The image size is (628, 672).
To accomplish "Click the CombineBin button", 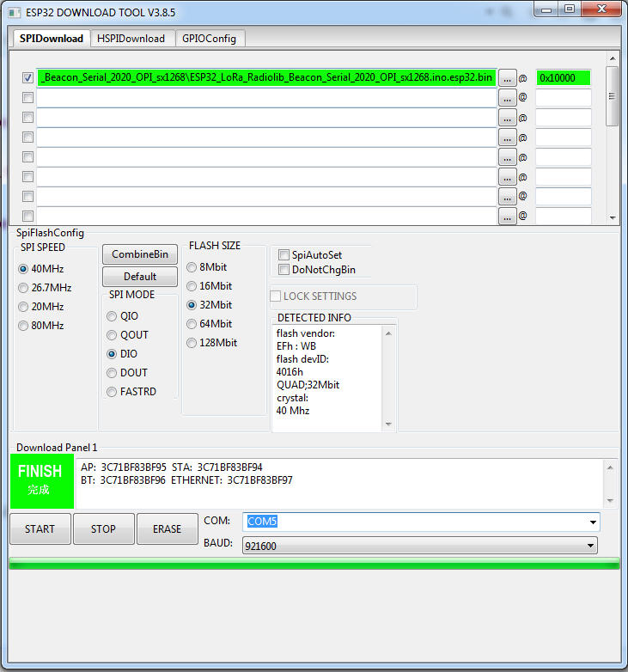I will 140,254.
